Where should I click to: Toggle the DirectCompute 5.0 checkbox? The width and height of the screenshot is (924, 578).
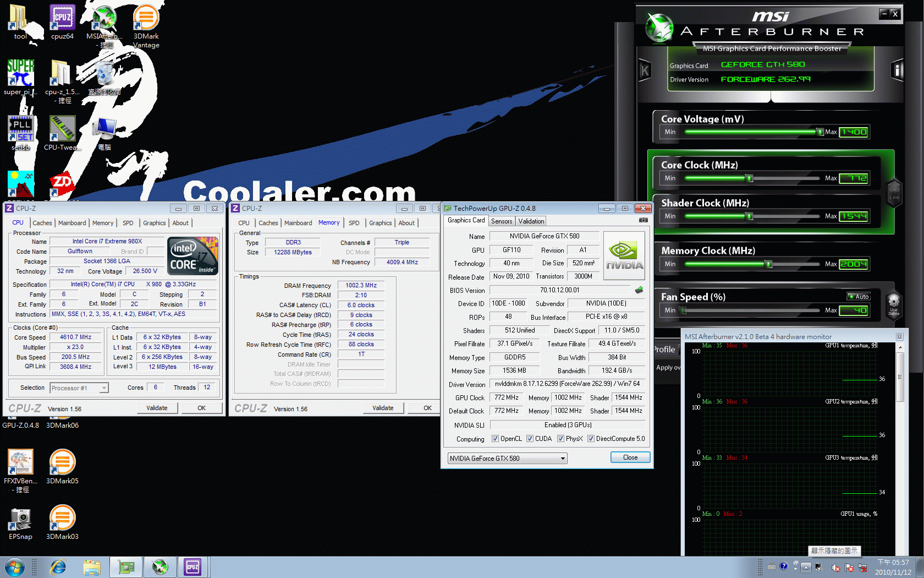[x=591, y=439]
